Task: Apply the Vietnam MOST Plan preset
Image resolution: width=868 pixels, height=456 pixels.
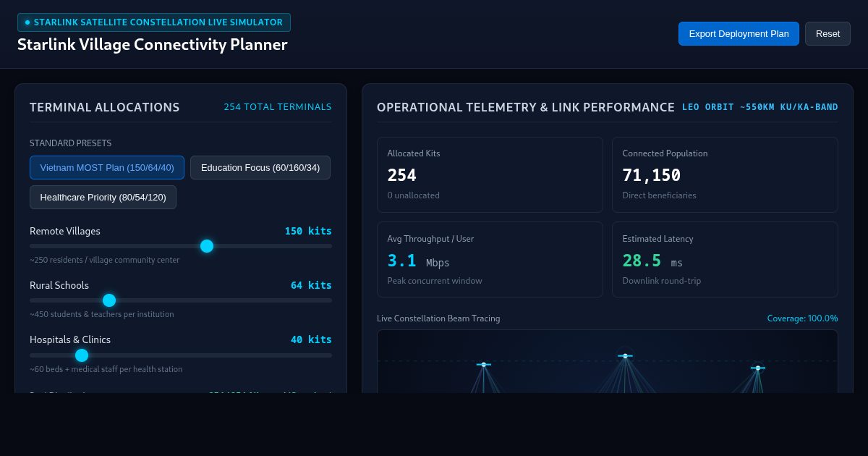Action: pos(107,167)
